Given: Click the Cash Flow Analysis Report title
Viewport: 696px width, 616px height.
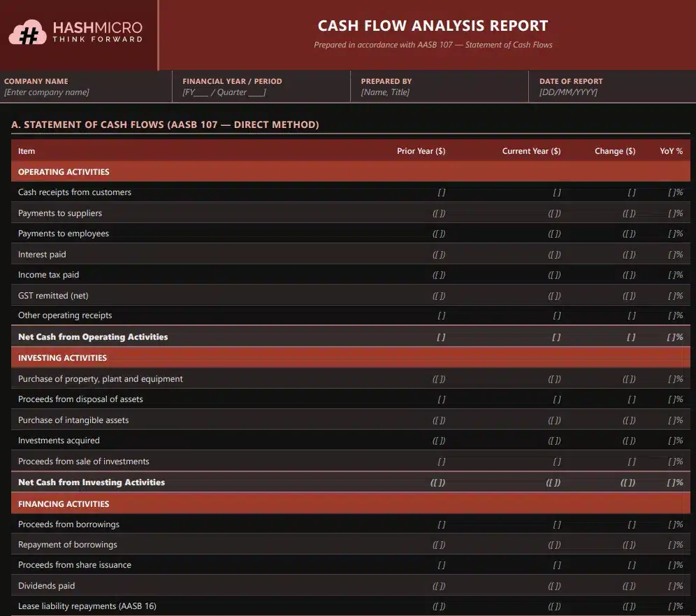Looking at the screenshot, I should [433, 26].
